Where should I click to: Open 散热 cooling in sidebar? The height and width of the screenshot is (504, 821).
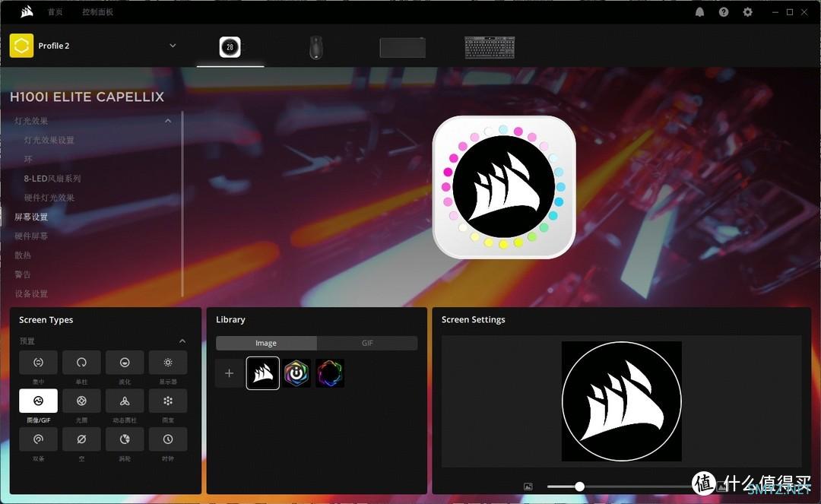coord(23,255)
